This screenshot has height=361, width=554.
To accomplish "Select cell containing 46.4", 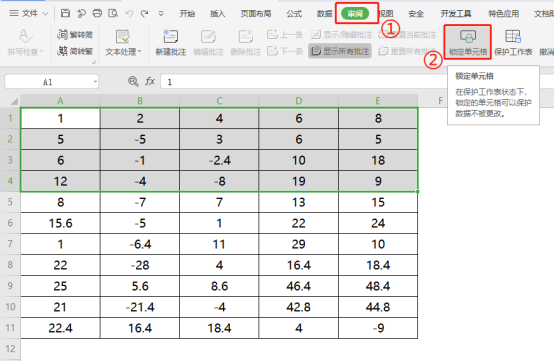I will point(299,286).
